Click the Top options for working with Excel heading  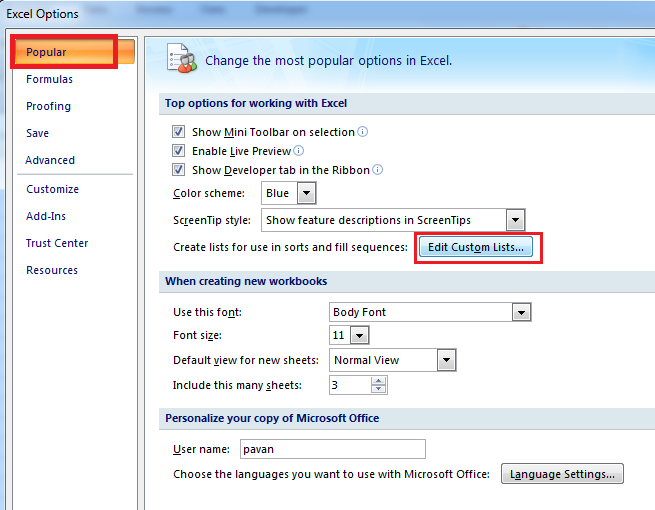(256, 103)
